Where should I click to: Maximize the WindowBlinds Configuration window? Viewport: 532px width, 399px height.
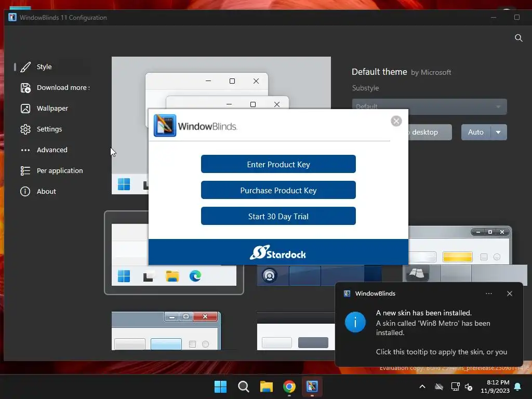point(517,17)
